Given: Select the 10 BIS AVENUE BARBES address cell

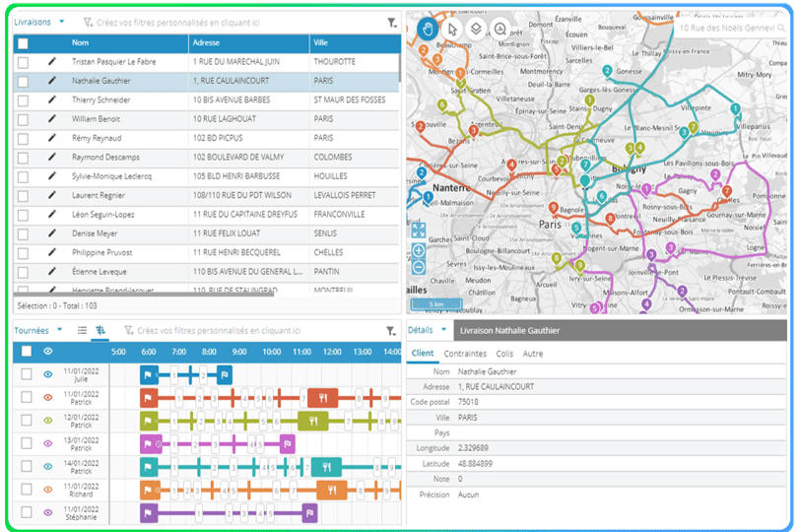Looking at the screenshot, I should pyautogui.click(x=232, y=100).
